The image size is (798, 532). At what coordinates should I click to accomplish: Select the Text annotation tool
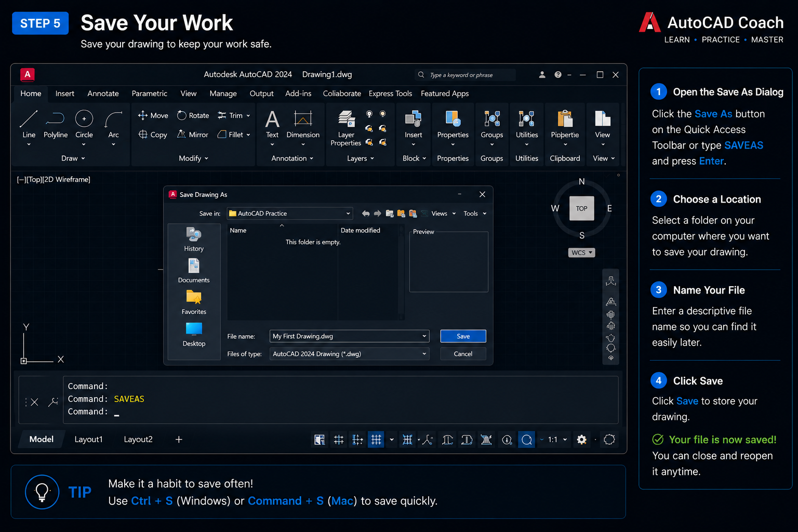point(272,125)
